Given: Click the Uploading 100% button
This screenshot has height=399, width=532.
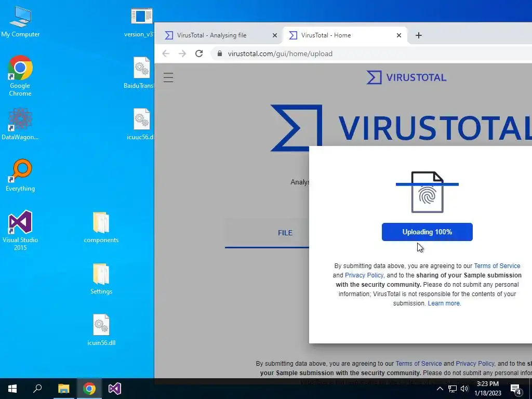Looking at the screenshot, I should pyautogui.click(x=427, y=232).
